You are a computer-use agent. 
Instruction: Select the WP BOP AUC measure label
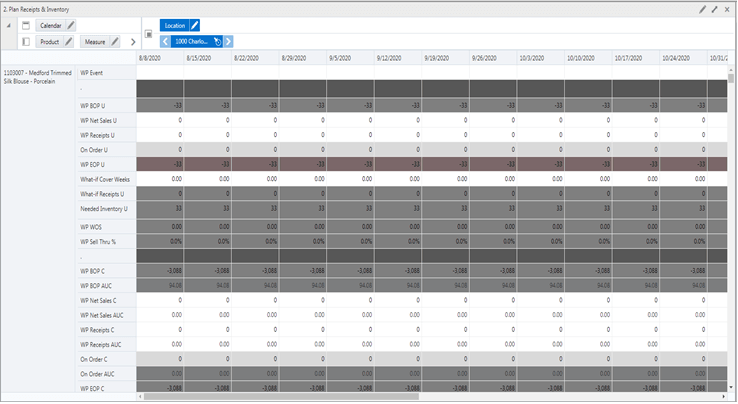coord(96,286)
